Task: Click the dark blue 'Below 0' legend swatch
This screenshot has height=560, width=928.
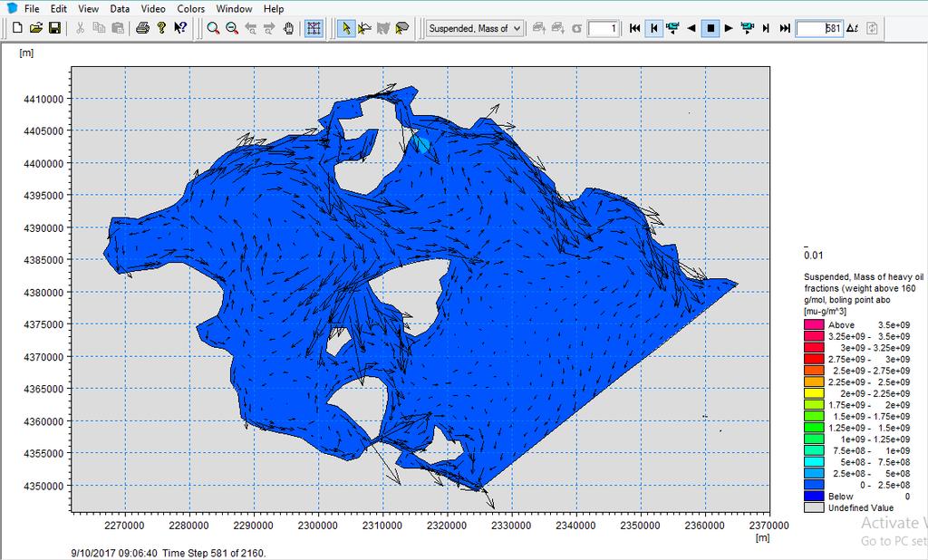Action: (x=814, y=496)
